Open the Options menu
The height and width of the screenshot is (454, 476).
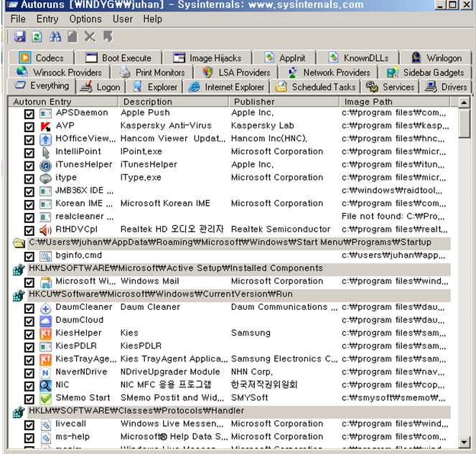pyautogui.click(x=85, y=19)
